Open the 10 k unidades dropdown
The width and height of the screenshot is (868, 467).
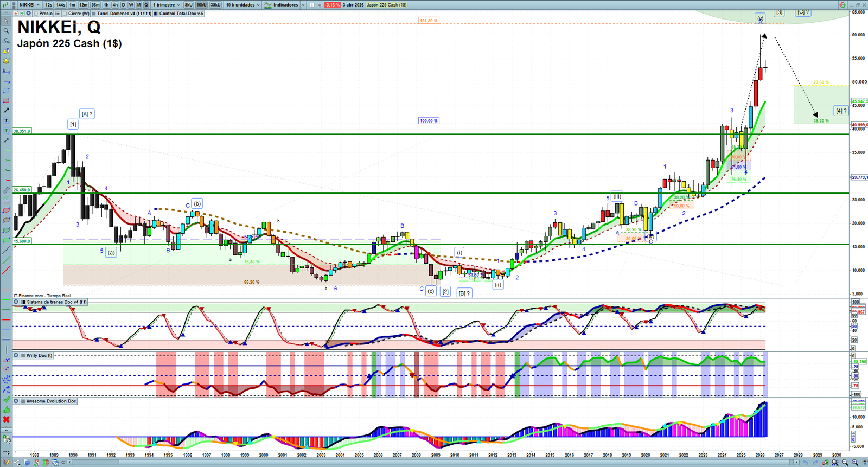tap(242, 5)
